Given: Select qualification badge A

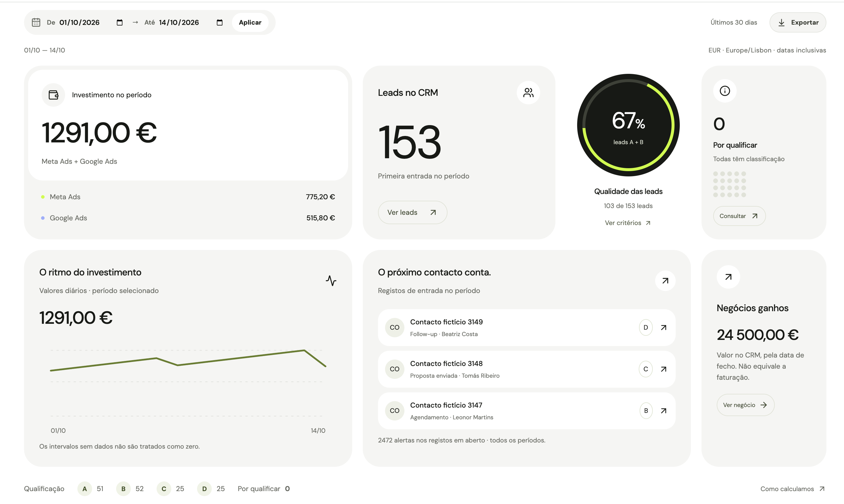Looking at the screenshot, I should (85, 489).
